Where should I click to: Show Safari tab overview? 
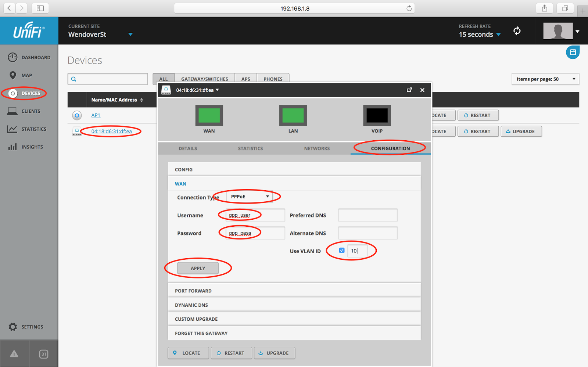[565, 8]
